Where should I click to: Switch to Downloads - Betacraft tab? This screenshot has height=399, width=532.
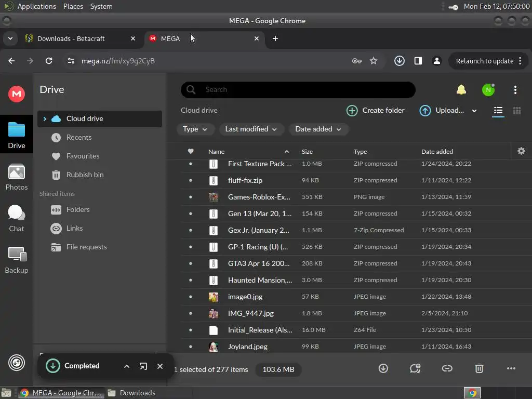tap(80, 38)
